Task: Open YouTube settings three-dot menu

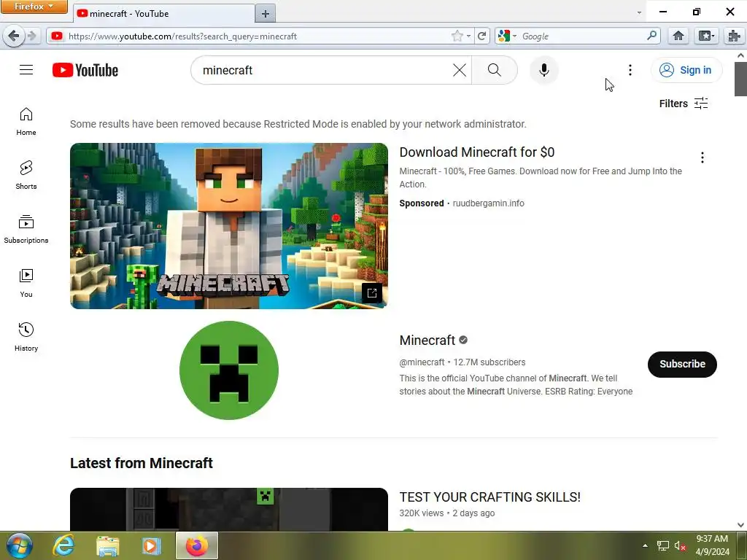Action: [630, 70]
